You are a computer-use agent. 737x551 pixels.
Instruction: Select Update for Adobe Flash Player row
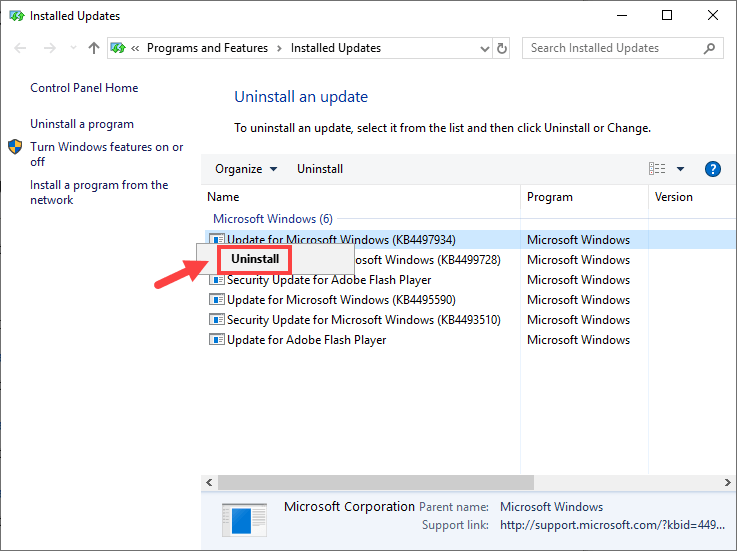coord(470,340)
